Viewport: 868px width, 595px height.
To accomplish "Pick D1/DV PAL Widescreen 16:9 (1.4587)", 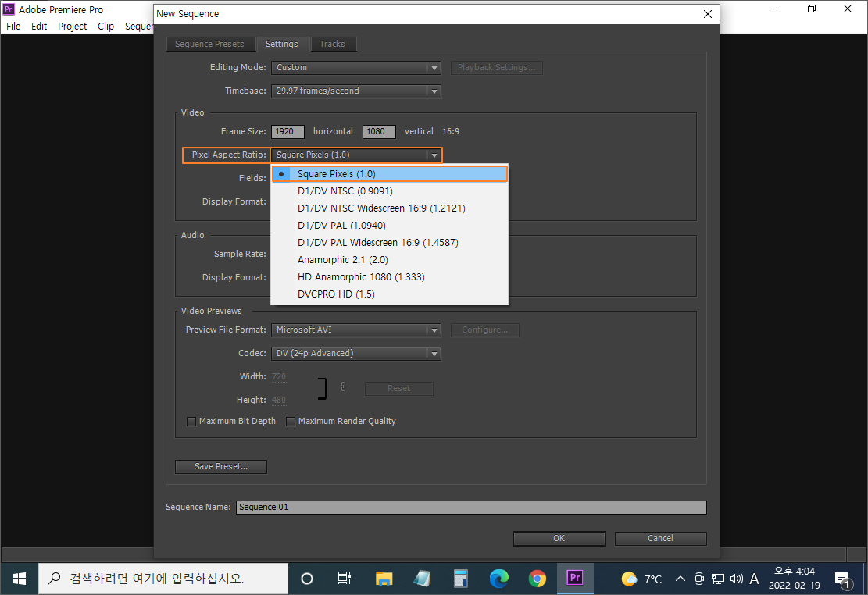I will [390, 242].
